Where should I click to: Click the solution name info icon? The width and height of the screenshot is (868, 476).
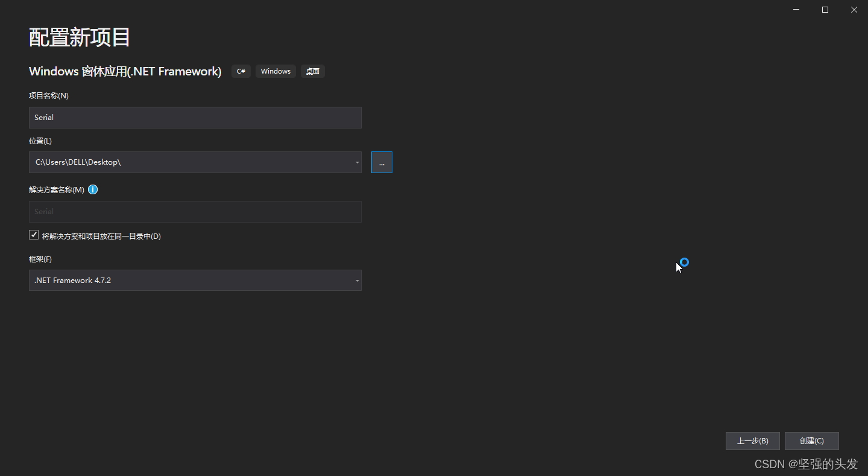click(93, 189)
